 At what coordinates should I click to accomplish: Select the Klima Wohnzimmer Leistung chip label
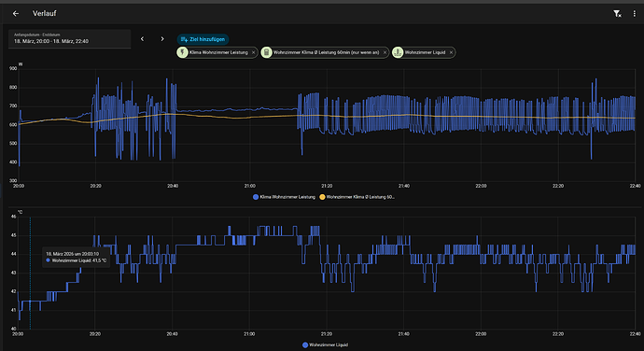click(x=218, y=52)
